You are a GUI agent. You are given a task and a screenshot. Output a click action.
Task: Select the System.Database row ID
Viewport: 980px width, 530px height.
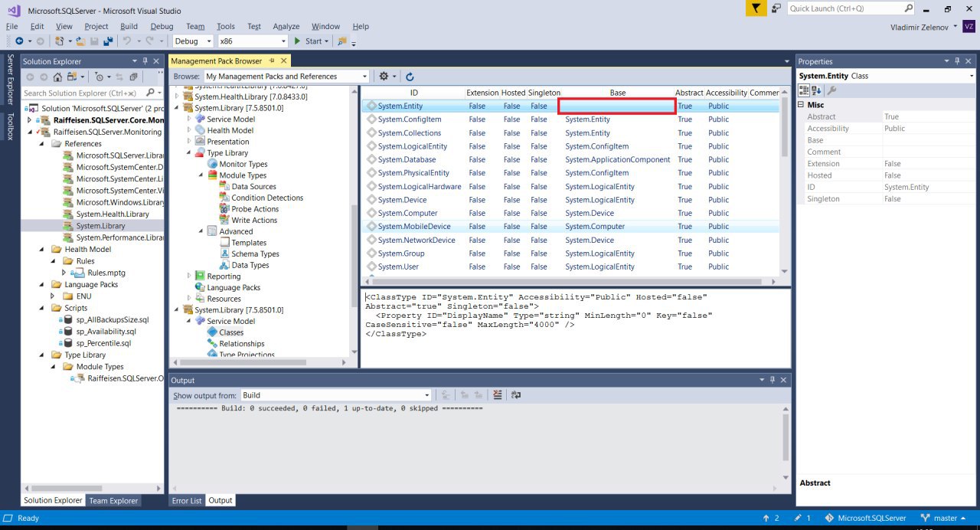tap(407, 159)
